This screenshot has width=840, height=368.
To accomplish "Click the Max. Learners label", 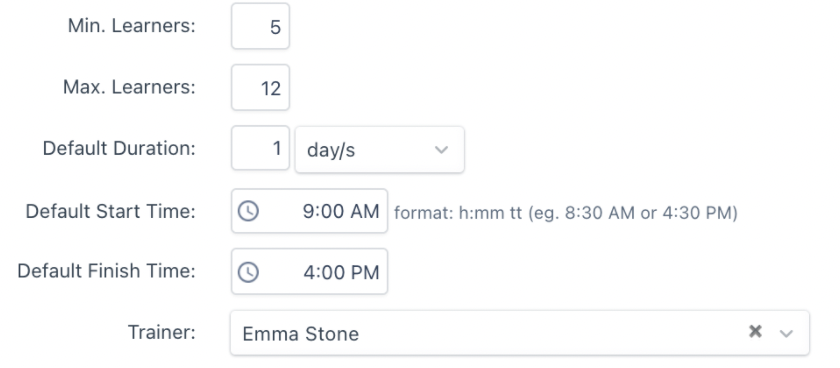I will click(x=129, y=87).
